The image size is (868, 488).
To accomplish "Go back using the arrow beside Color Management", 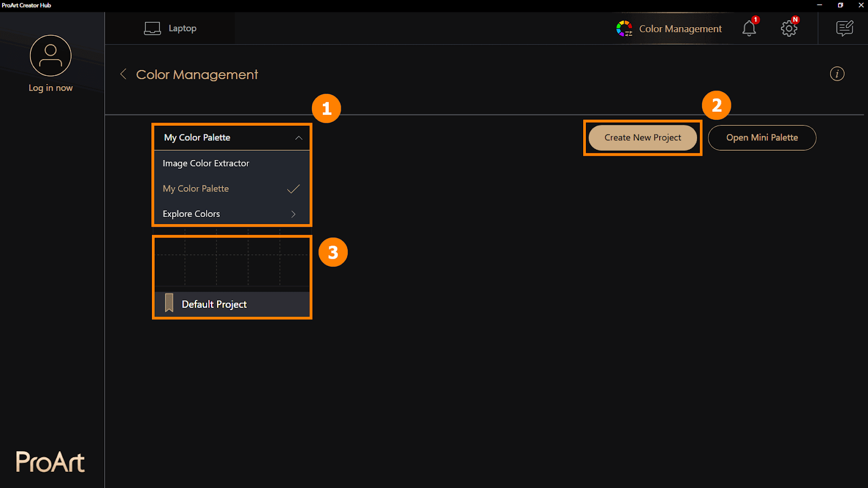I will (123, 74).
